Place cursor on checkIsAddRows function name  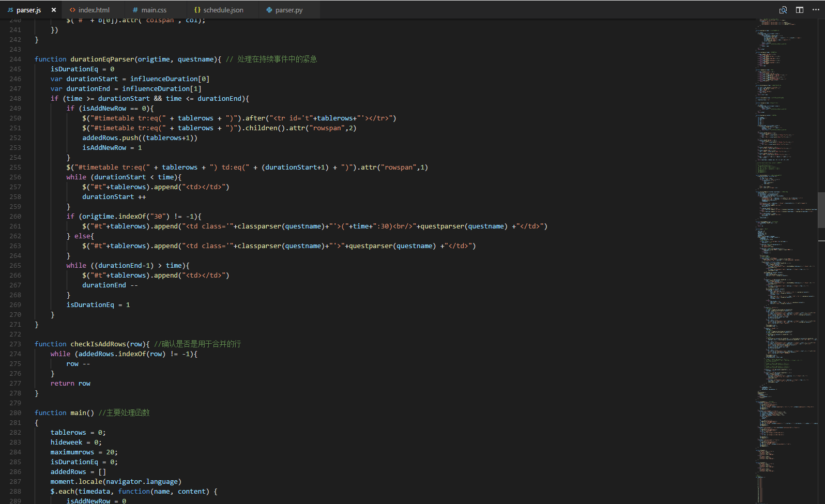tap(98, 344)
